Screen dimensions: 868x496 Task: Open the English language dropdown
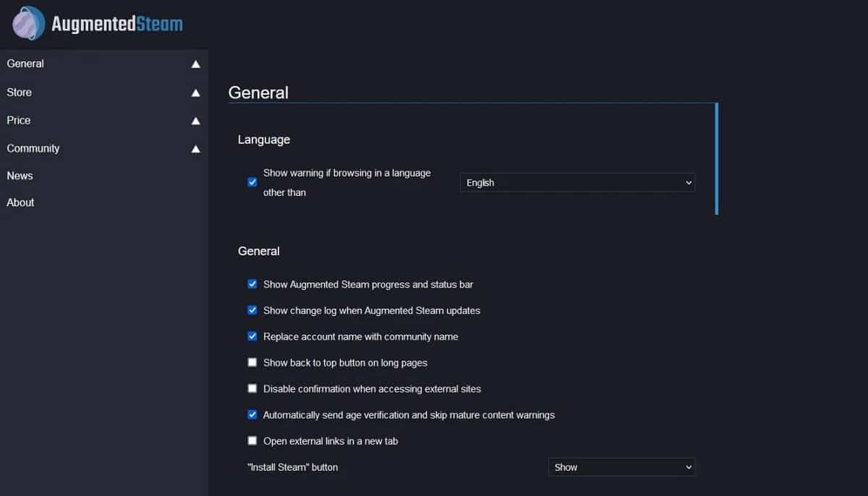(x=576, y=182)
